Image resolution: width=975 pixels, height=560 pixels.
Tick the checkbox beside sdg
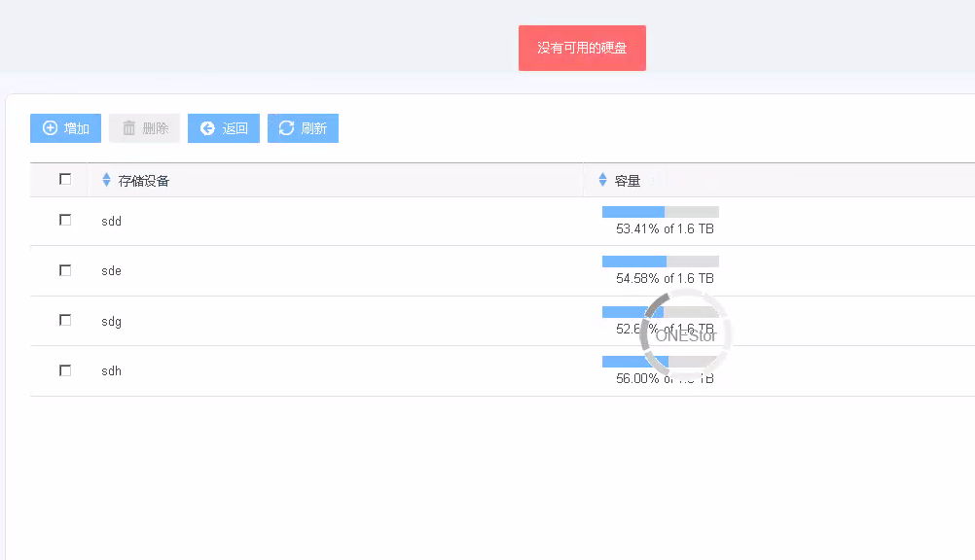(65, 320)
